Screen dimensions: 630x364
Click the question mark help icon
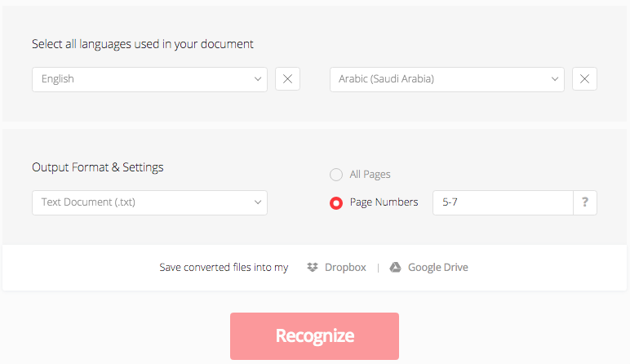point(584,202)
